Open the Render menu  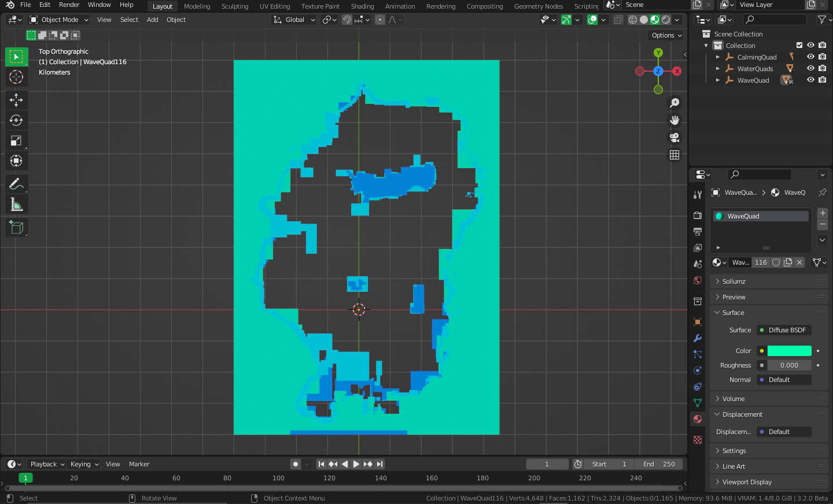pos(69,5)
